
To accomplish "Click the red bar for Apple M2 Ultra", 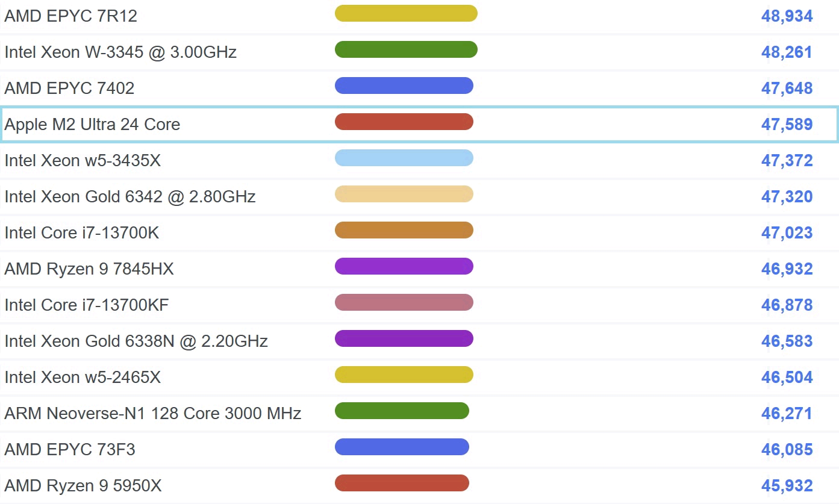I will tap(404, 122).
